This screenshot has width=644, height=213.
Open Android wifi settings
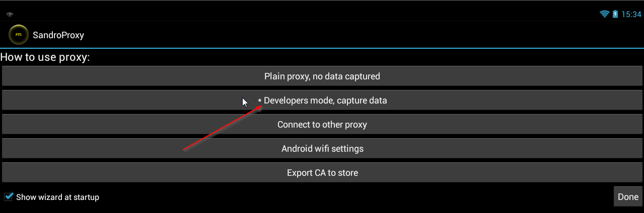(322, 149)
